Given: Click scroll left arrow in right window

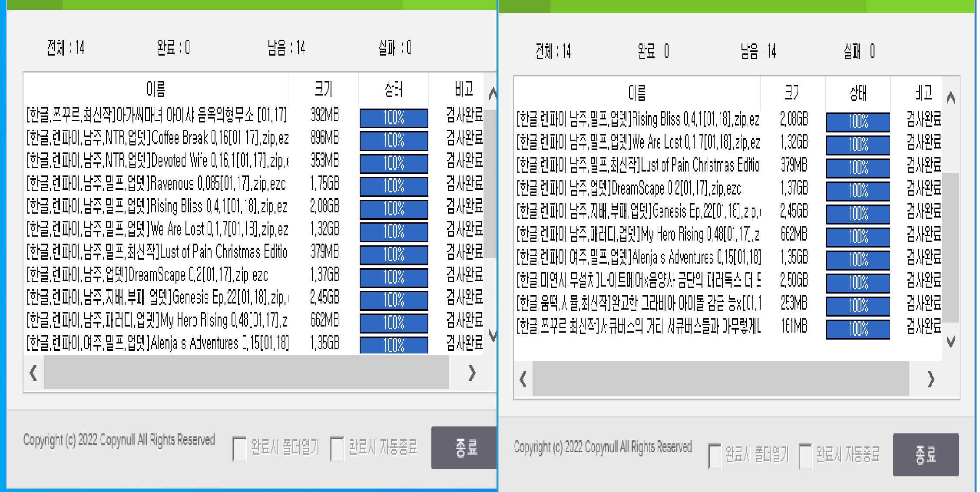Looking at the screenshot, I should tap(523, 380).
